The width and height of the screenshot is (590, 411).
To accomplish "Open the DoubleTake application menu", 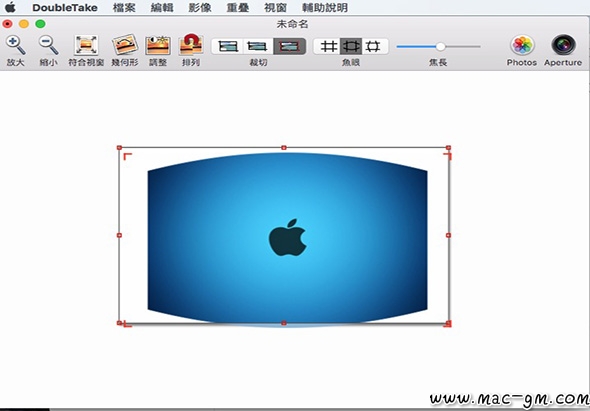I will [x=65, y=8].
